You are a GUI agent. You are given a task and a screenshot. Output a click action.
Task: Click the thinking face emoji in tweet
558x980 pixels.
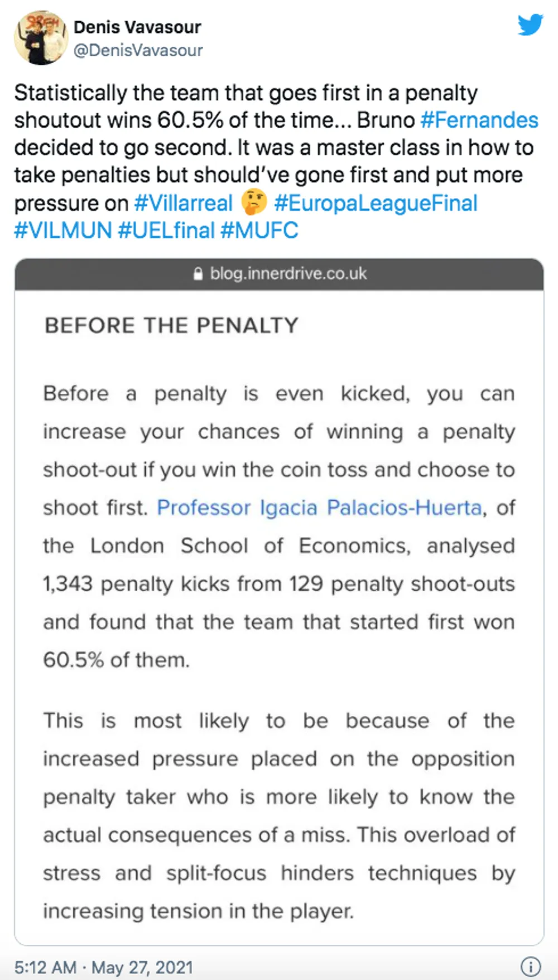pos(254,202)
